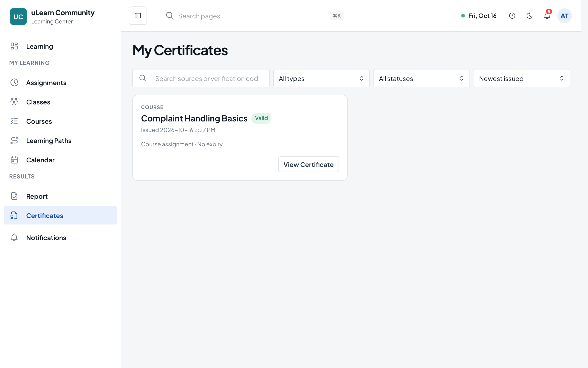
Task: Click the green Valid status badge
Action: [x=261, y=118]
